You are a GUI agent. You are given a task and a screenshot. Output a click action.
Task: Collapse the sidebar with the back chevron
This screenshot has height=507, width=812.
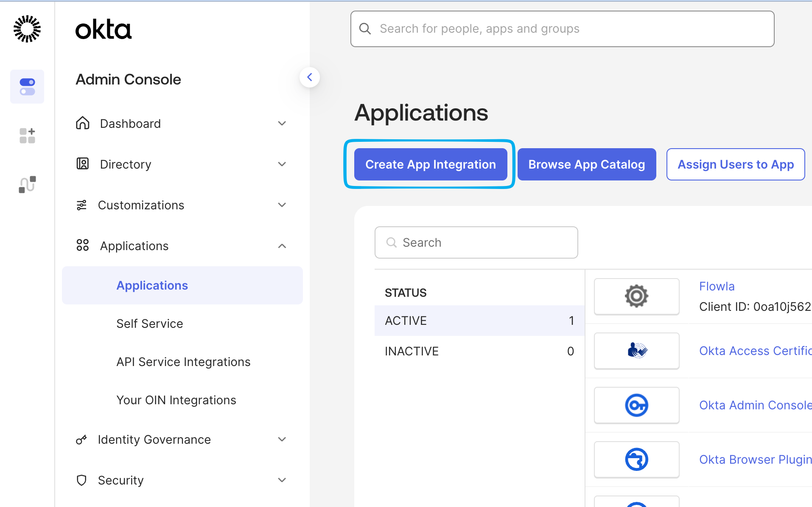[310, 77]
